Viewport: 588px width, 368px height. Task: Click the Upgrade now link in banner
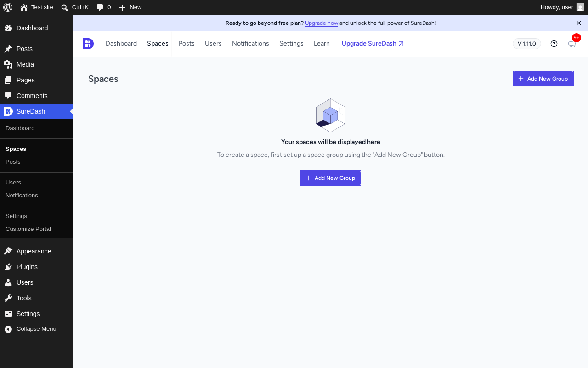coord(322,23)
